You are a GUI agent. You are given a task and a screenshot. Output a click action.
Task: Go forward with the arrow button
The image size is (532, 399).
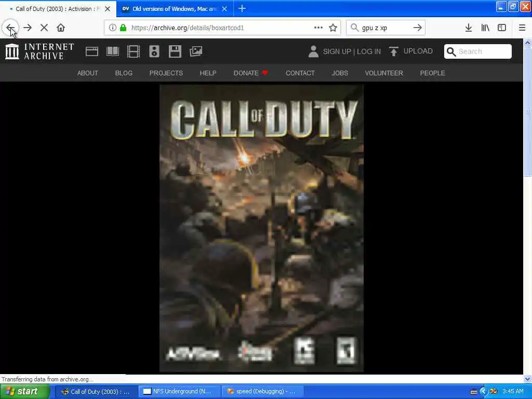(28, 28)
